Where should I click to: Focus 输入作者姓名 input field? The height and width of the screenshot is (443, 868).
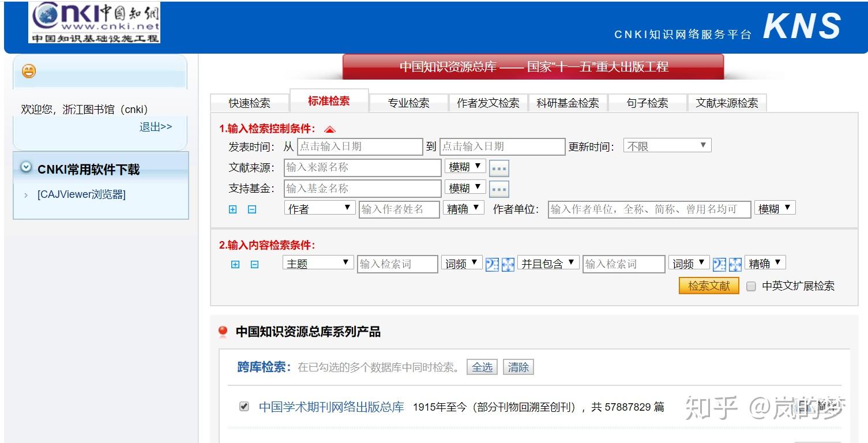pyautogui.click(x=399, y=209)
